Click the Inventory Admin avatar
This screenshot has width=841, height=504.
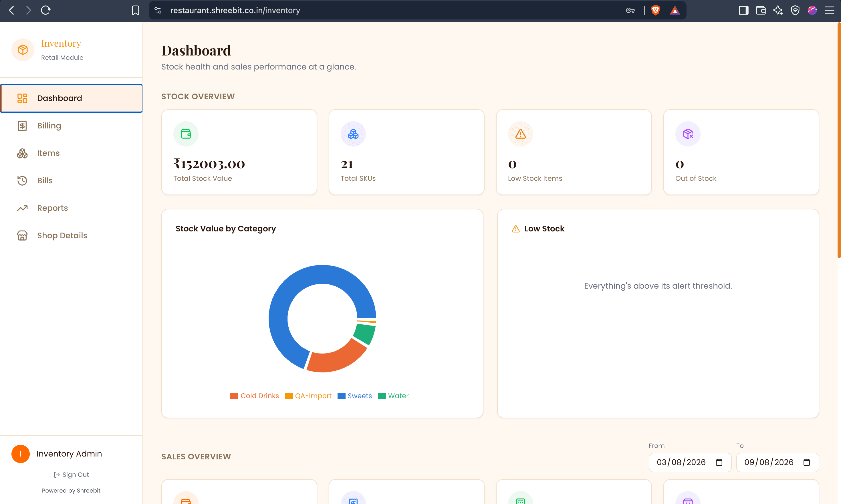(21, 454)
